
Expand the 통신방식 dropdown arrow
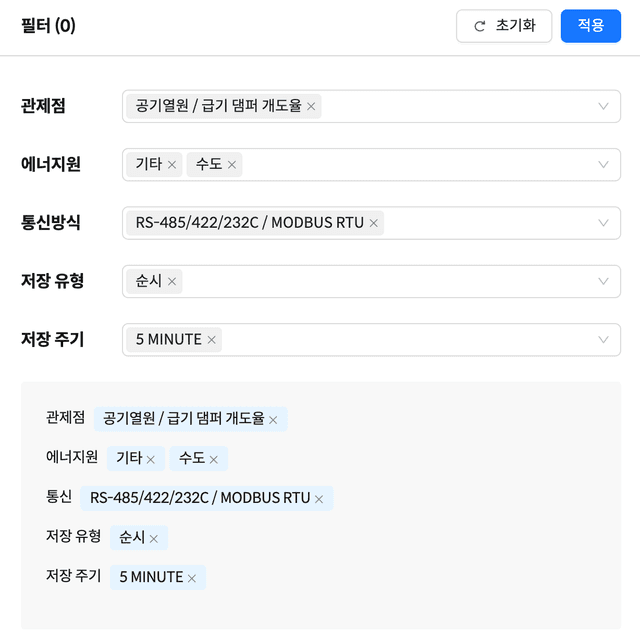(x=603, y=223)
